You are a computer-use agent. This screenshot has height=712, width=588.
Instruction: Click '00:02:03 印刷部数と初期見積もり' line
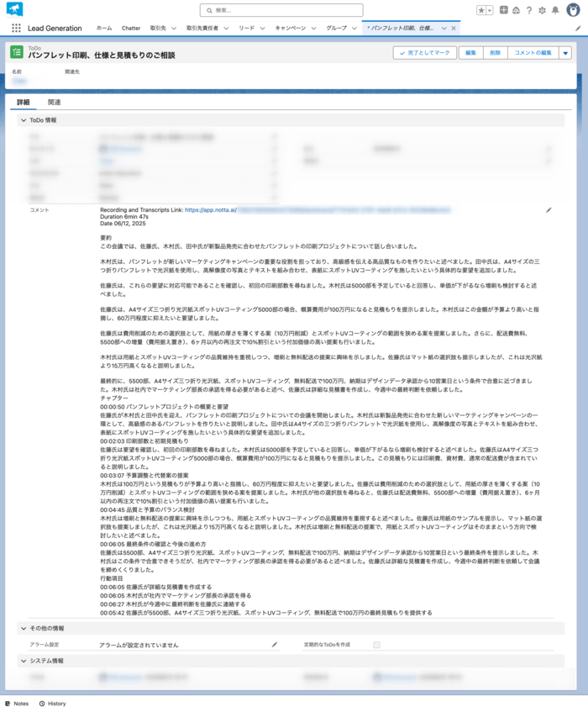[144, 441]
